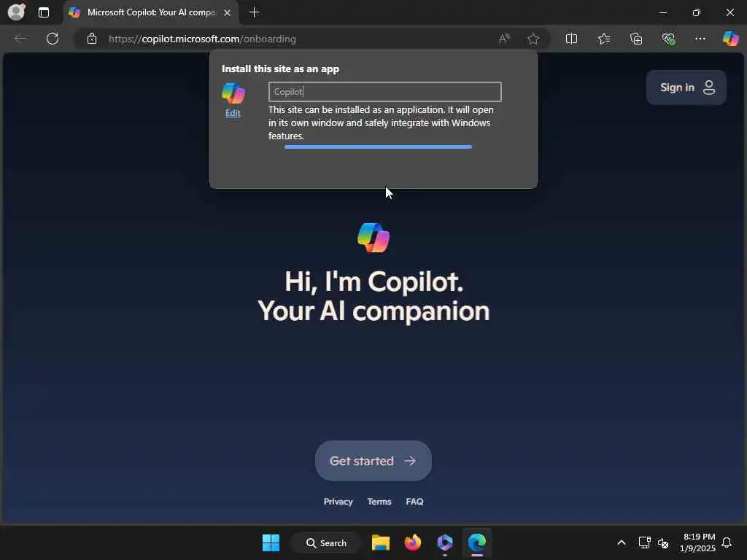Open network status tray icon
This screenshot has height=560, width=747.
pos(645,542)
